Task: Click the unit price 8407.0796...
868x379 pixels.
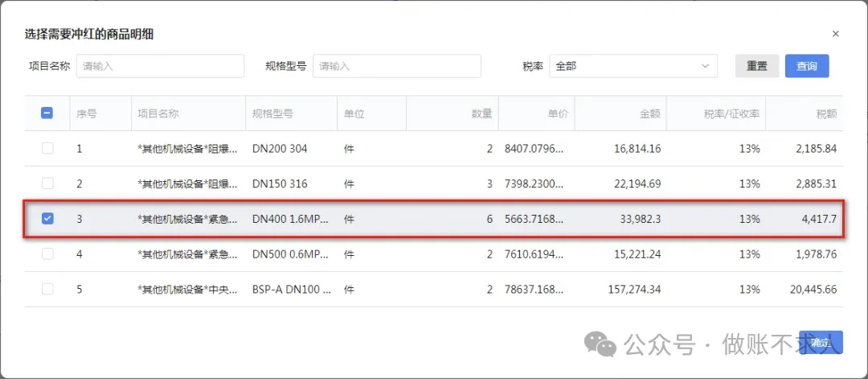Action: click(534, 149)
